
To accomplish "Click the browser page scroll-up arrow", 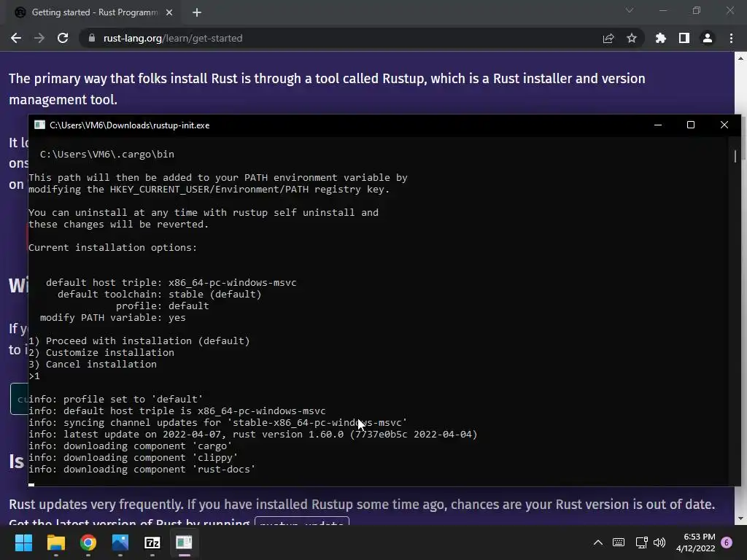I will tap(741, 58).
